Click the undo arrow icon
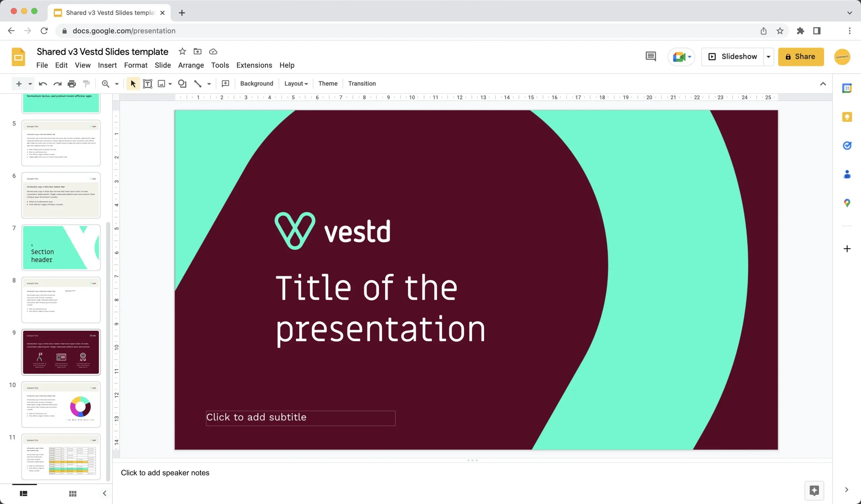 43,84
